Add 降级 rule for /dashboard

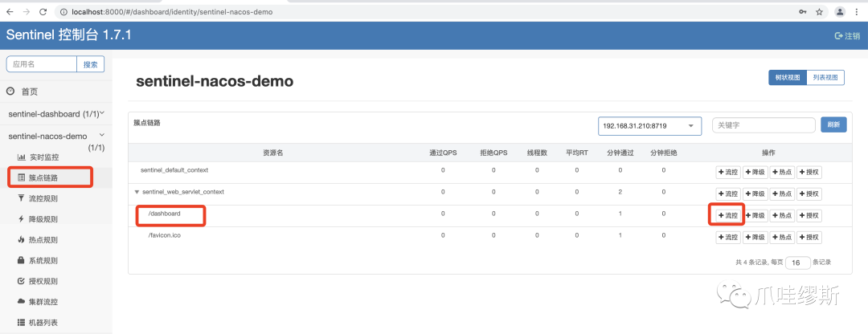pyautogui.click(x=755, y=216)
